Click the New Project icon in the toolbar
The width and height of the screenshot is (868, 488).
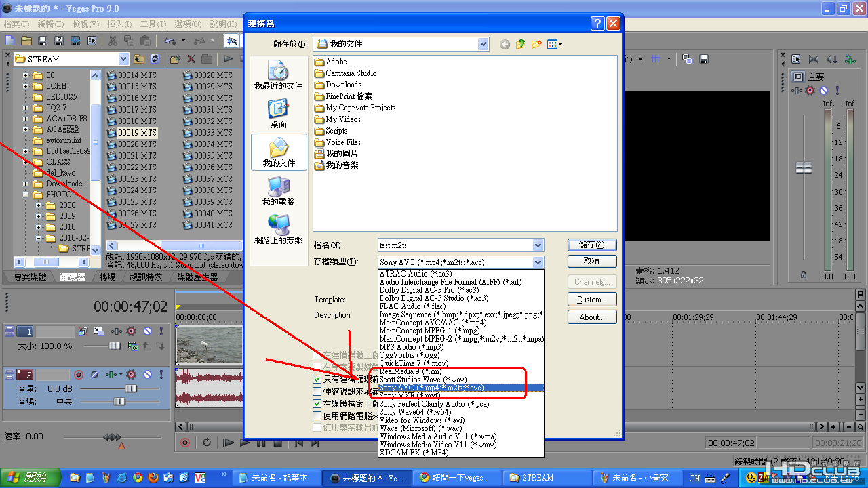point(9,41)
